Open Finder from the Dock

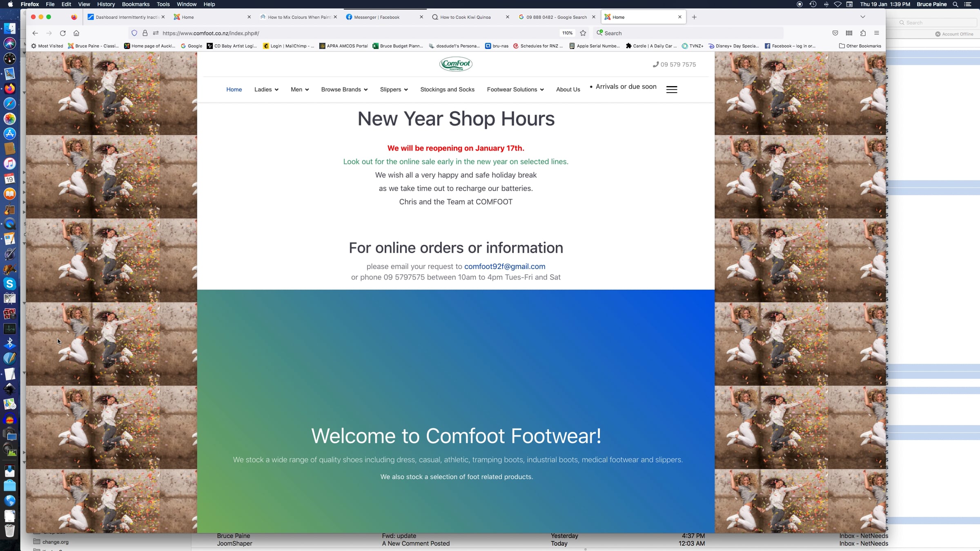click(x=10, y=29)
